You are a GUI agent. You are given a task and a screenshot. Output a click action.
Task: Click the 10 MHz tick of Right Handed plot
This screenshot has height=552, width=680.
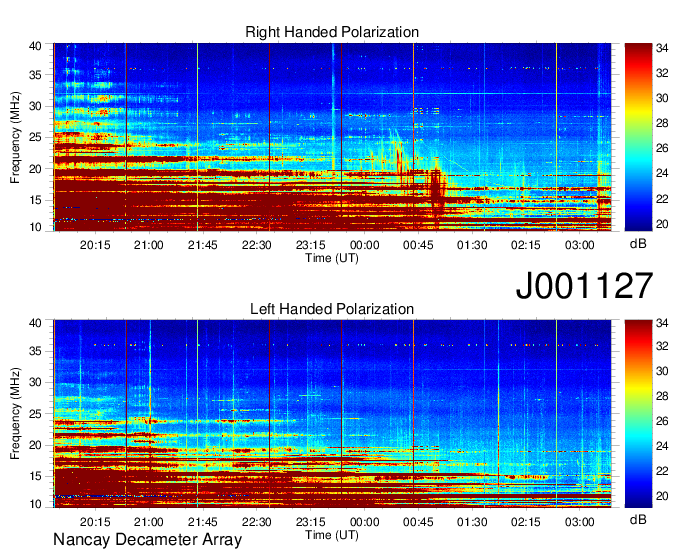35,227
